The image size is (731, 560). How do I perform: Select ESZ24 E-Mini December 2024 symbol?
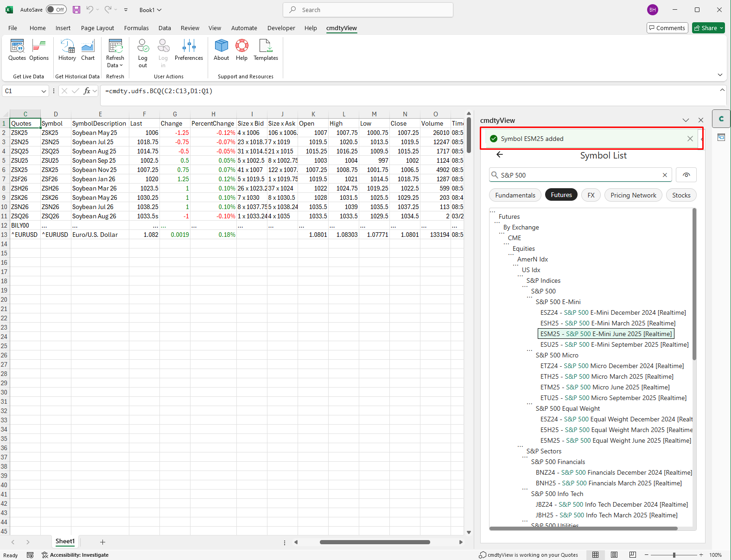(613, 312)
